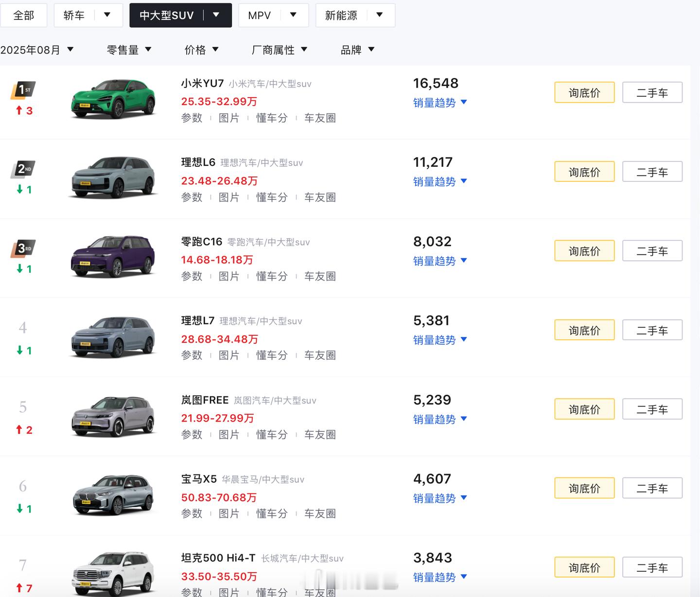Switch to the 轿车 category tab
Screen dimensions: 700x597
coord(74,16)
